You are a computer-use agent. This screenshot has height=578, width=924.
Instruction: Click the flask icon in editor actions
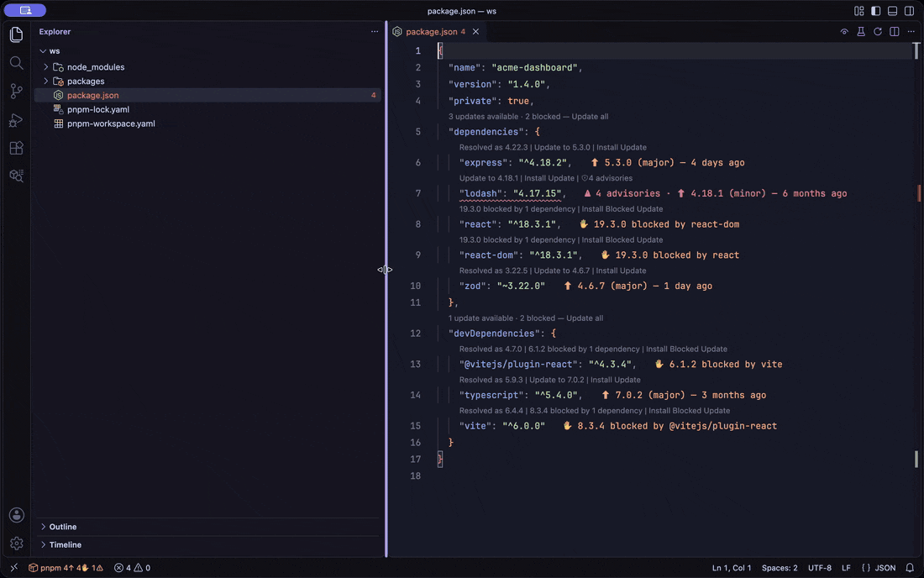pos(861,32)
